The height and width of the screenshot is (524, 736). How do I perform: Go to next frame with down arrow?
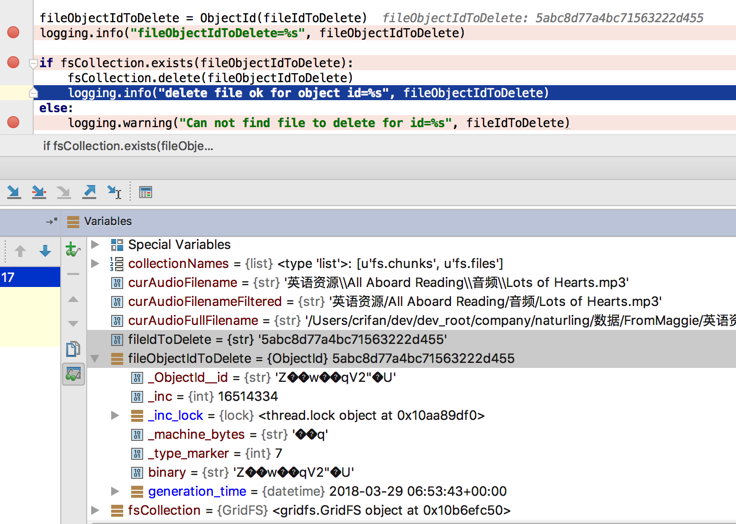coord(45,251)
